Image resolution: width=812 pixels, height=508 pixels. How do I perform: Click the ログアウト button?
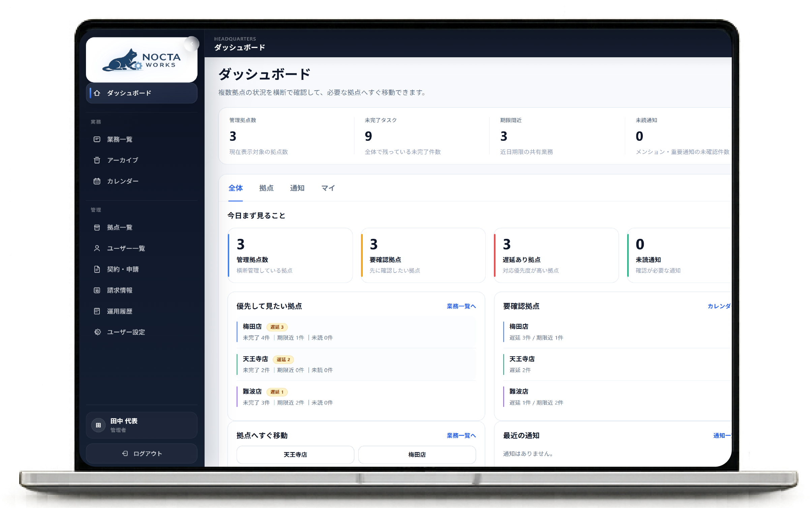pyautogui.click(x=142, y=453)
